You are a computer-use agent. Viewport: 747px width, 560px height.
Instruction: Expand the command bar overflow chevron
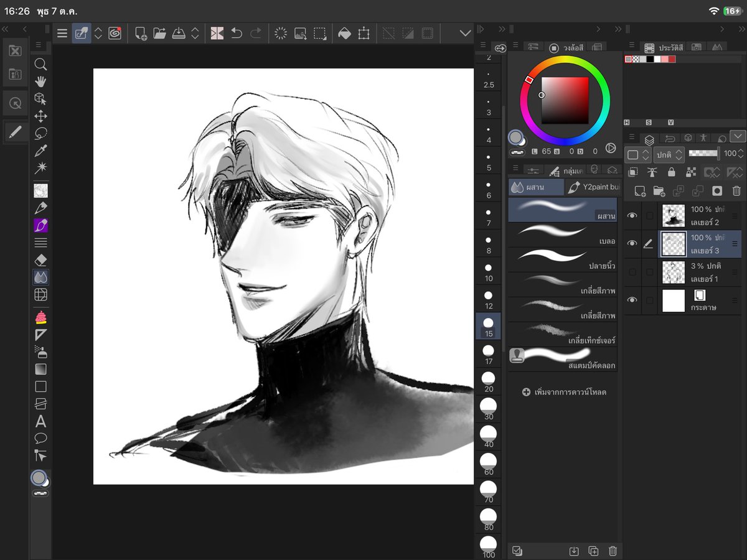coord(466,34)
